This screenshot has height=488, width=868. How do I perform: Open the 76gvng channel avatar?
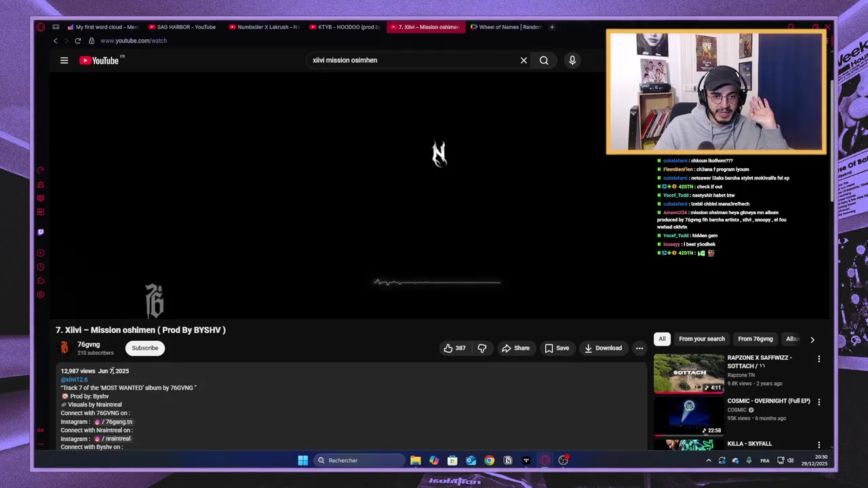(64, 348)
